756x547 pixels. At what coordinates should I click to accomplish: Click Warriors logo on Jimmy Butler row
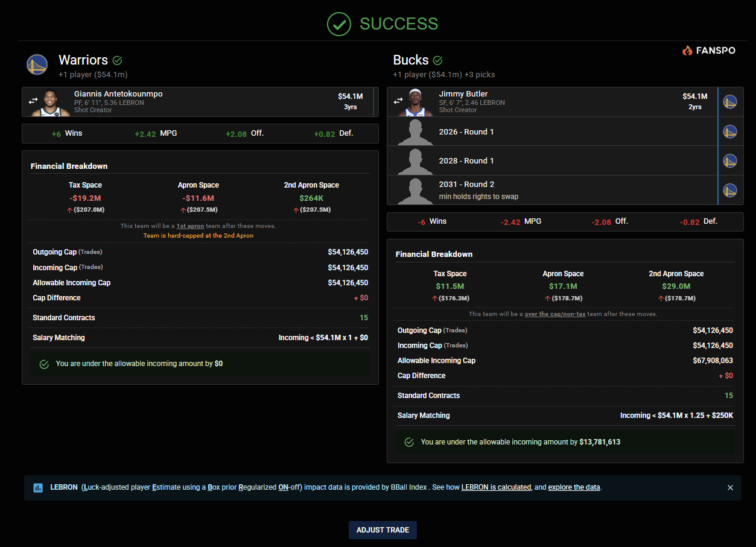pyautogui.click(x=730, y=102)
